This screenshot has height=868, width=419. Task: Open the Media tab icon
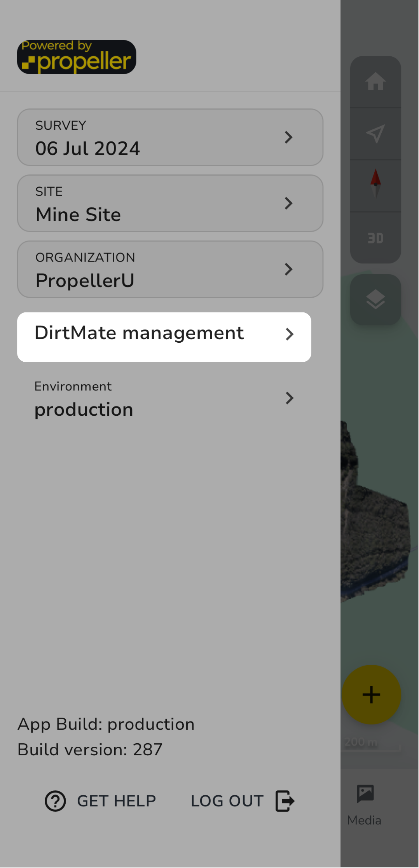click(x=365, y=793)
